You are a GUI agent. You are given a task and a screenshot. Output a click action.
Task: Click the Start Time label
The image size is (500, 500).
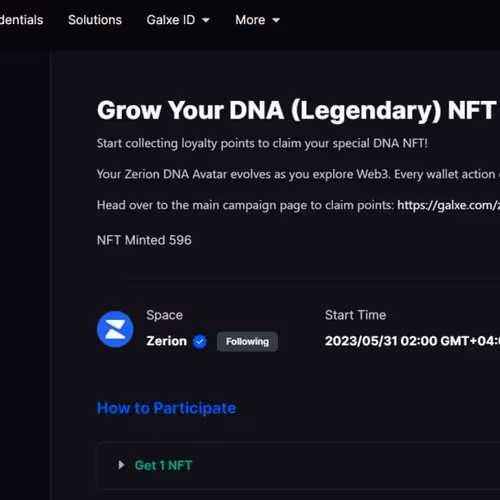(x=355, y=315)
